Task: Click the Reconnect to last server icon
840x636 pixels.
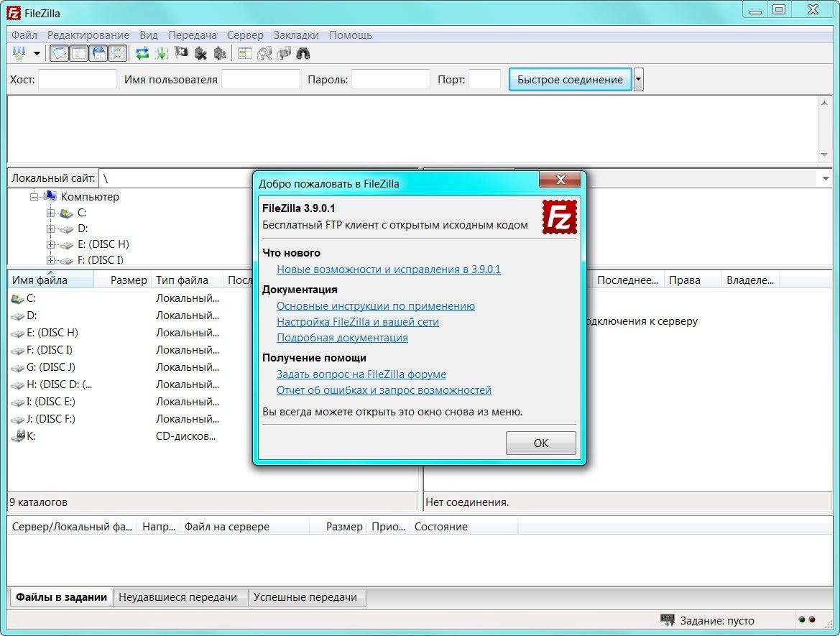Action: (x=220, y=53)
